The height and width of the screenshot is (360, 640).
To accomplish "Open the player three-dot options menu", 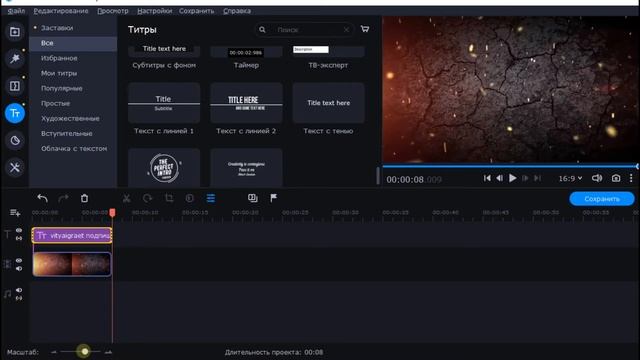I will (x=631, y=178).
